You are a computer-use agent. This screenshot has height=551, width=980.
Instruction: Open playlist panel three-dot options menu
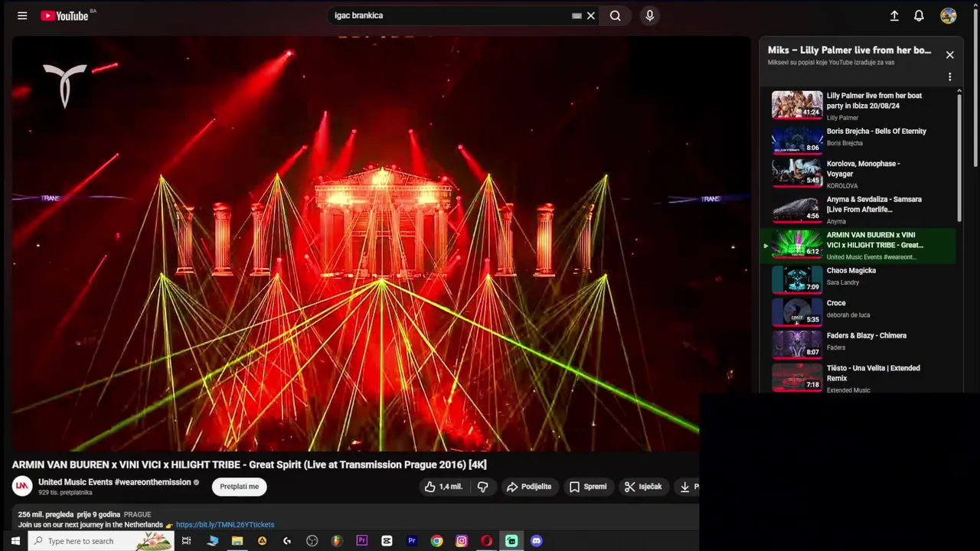click(x=949, y=77)
